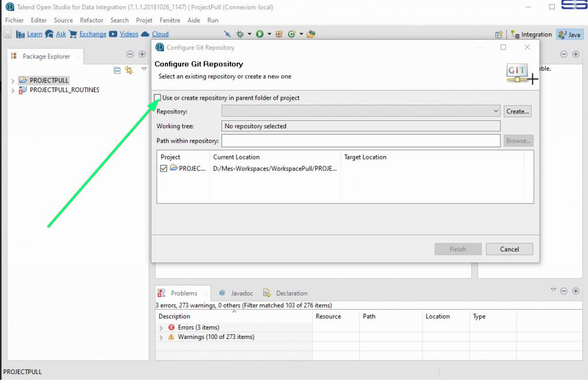
Task: Click the Learn book icon
Action: tap(20, 35)
